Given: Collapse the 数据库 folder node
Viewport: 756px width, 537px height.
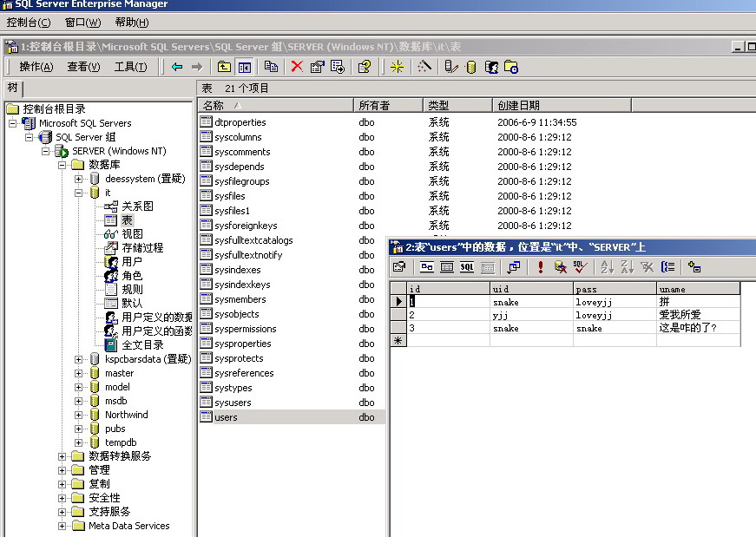Looking at the screenshot, I should click(x=62, y=165).
